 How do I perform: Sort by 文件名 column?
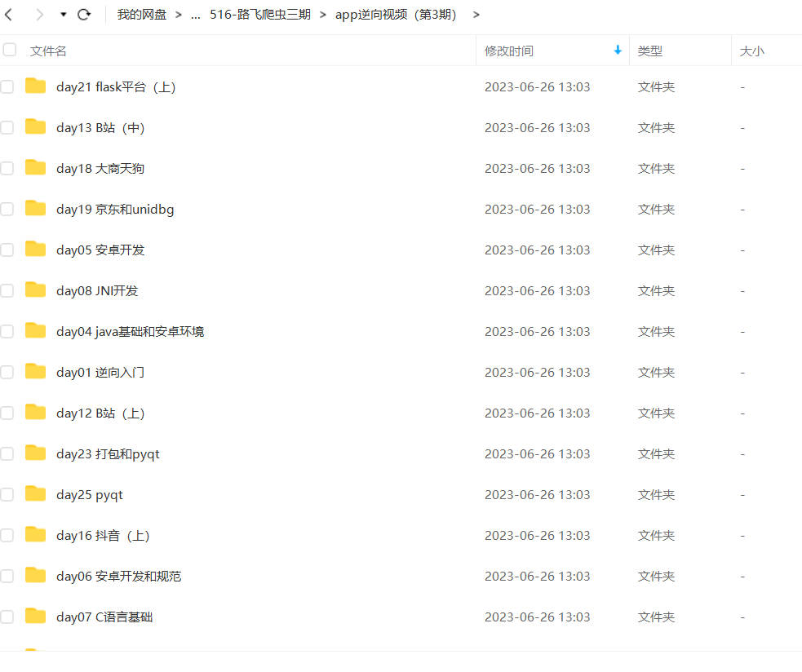tap(48, 51)
